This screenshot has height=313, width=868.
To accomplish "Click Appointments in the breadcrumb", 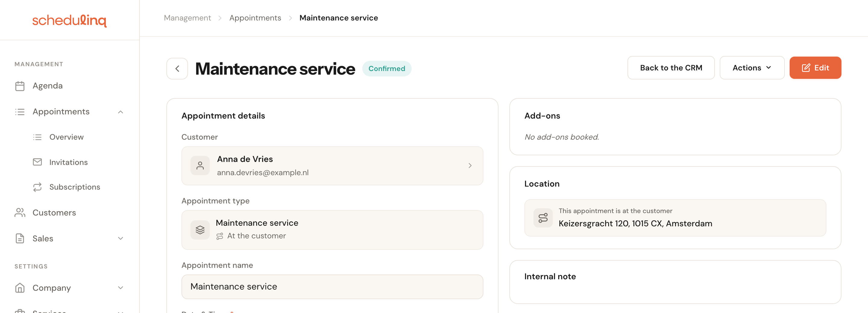I will click(255, 18).
